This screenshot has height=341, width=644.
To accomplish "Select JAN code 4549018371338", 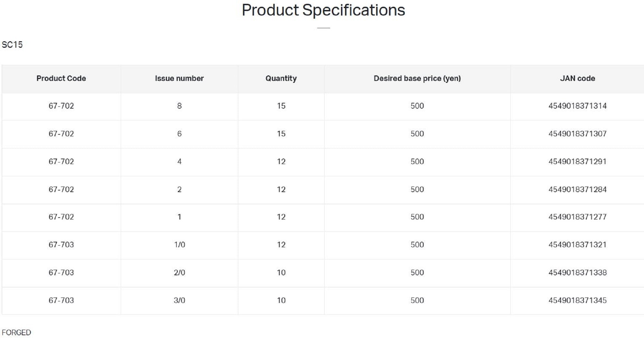I will tap(577, 273).
